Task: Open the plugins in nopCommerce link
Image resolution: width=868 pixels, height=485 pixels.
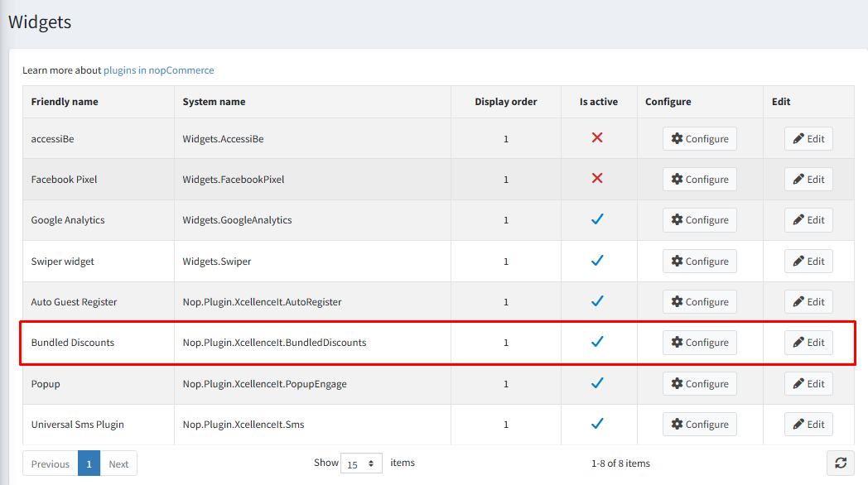Action: point(158,70)
